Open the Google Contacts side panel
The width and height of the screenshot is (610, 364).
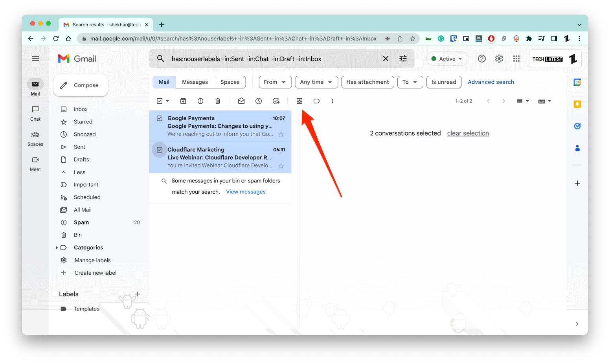(x=577, y=148)
